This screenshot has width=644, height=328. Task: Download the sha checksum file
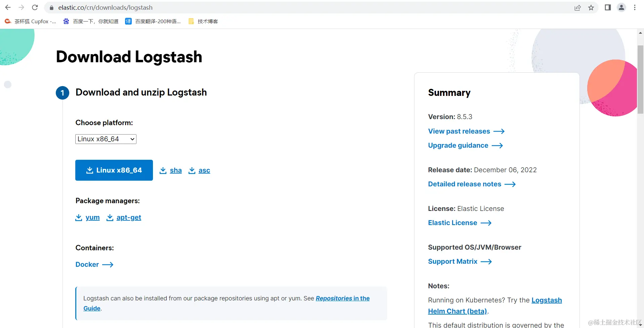[171, 171]
